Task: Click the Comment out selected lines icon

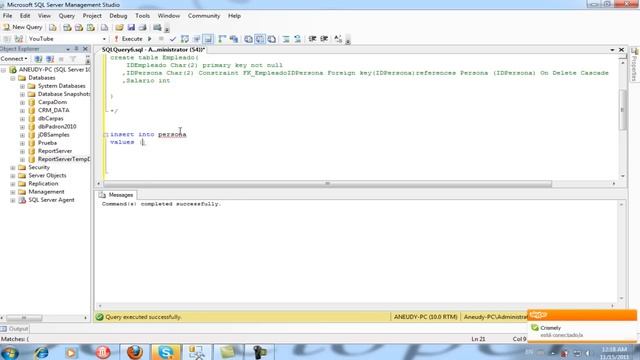Action: [x=286, y=39]
